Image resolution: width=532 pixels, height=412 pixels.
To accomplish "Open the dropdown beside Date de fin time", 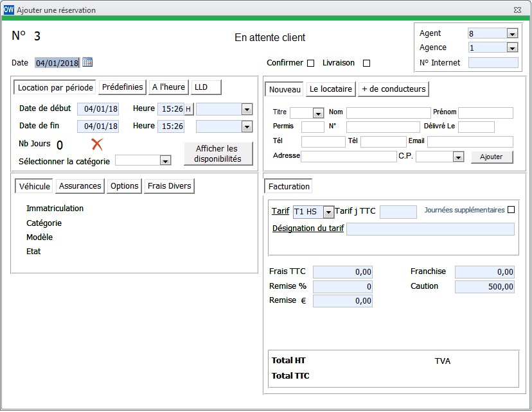I will coord(247,126).
